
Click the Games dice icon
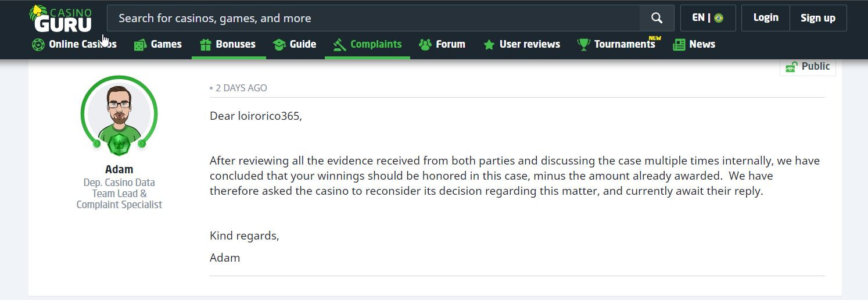(x=140, y=44)
